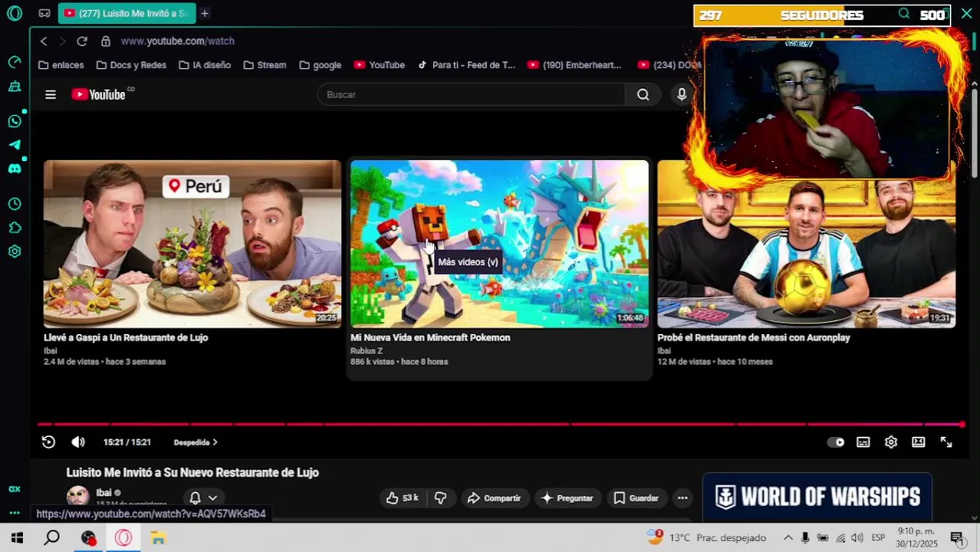Viewport: 980px width, 552px height.
Task: Open Para ti TikTok bookmark
Action: click(x=466, y=65)
